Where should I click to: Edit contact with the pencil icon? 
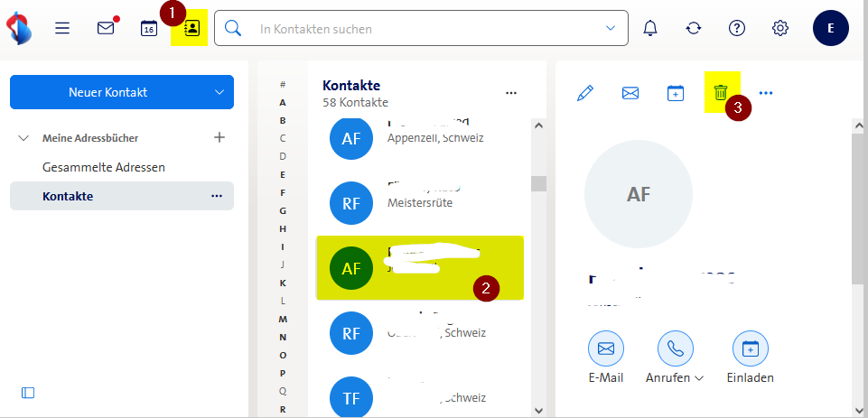coord(585,92)
